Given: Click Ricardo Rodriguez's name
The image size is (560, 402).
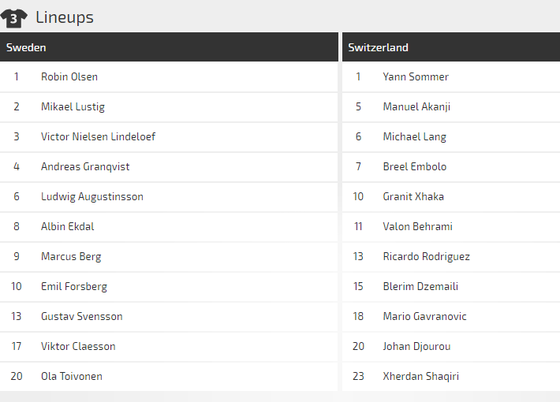Looking at the screenshot, I should [426, 257].
